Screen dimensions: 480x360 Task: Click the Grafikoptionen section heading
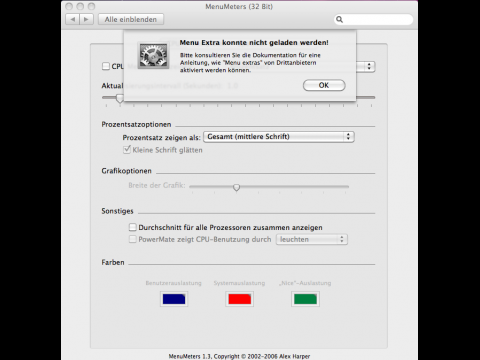point(126,171)
